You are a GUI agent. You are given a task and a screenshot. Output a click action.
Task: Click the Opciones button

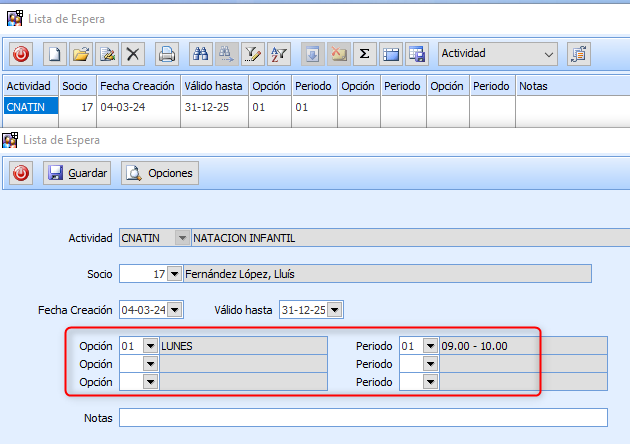point(160,173)
